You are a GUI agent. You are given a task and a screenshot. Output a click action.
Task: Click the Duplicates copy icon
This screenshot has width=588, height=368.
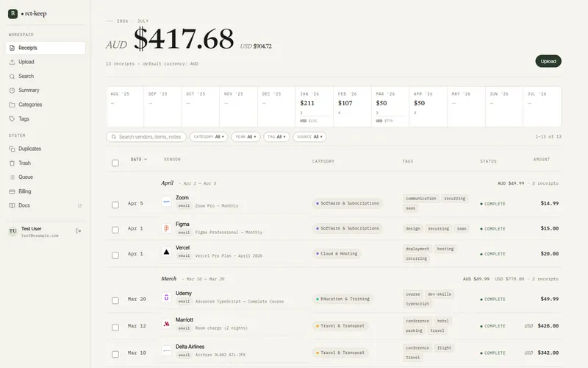tap(12, 149)
